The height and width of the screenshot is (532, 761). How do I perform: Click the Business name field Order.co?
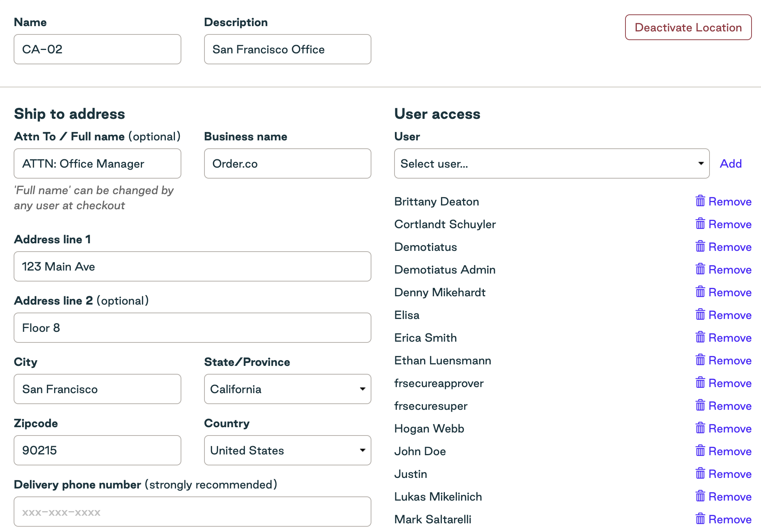click(x=287, y=163)
